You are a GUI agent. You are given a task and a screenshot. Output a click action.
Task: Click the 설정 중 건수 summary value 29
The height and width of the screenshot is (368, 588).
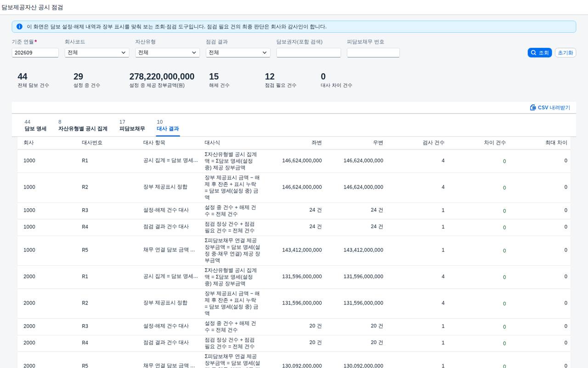[x=78, y=77]
